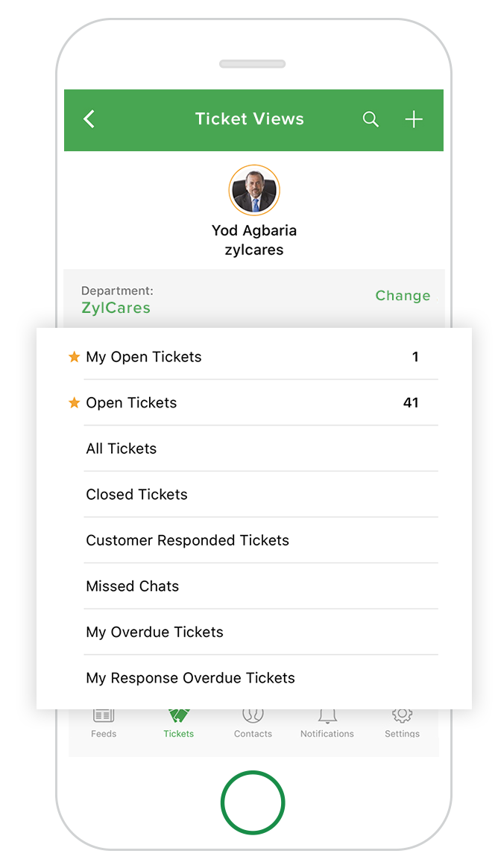This screenshot has width=495, height=868.
Task: Open the My Open Tickets view
Action: (x=144, y=357)
